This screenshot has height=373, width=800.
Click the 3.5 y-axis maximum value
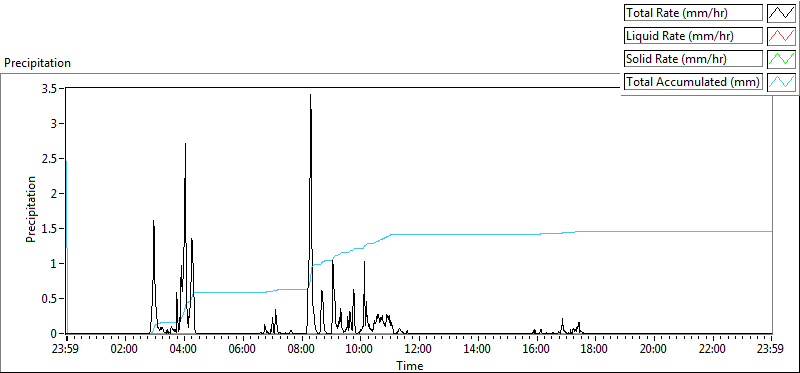pos(50,88)
